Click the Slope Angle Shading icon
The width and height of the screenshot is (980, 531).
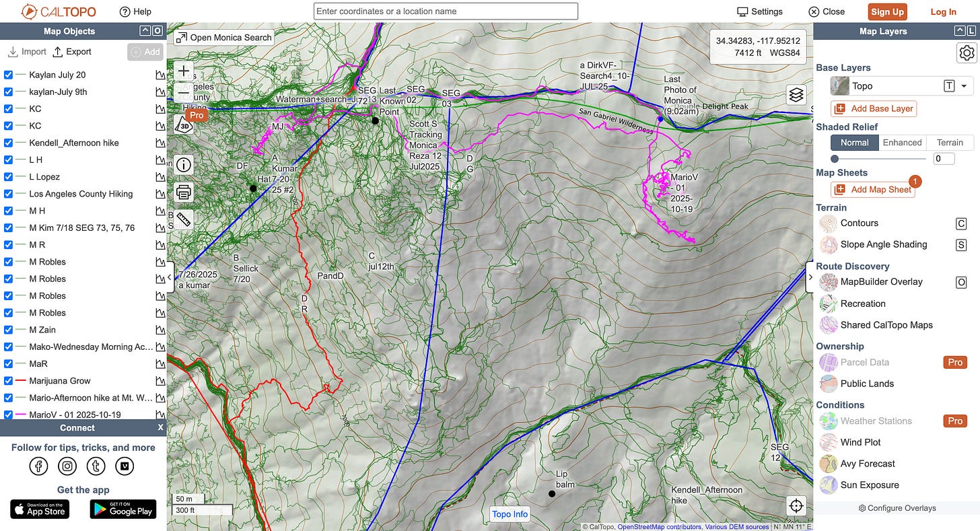(x=828, y=244)
